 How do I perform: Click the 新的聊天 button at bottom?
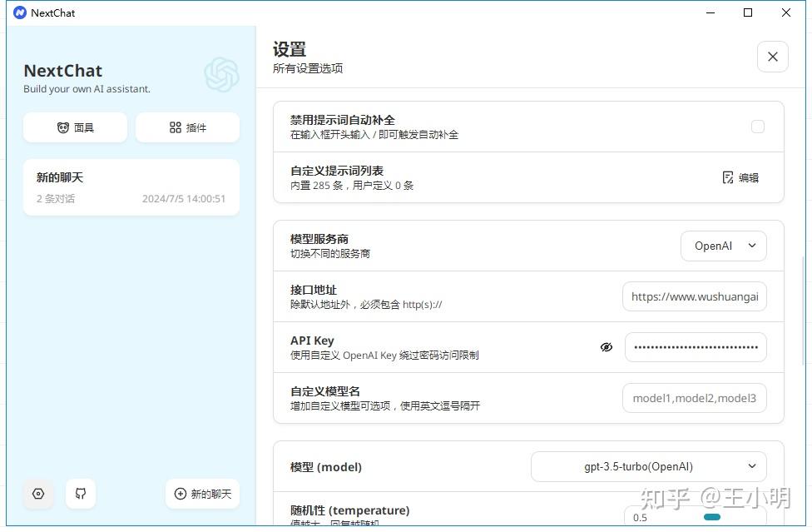coord(202,494)
